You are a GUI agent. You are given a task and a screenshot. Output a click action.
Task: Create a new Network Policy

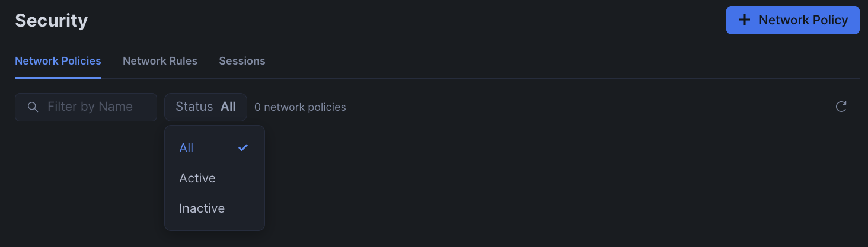(792, 20)
